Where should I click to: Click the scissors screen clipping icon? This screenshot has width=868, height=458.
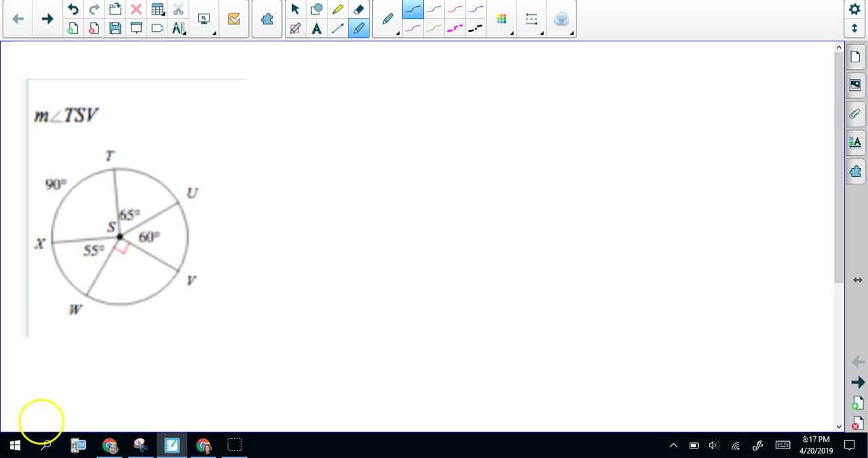click(178, 9)
